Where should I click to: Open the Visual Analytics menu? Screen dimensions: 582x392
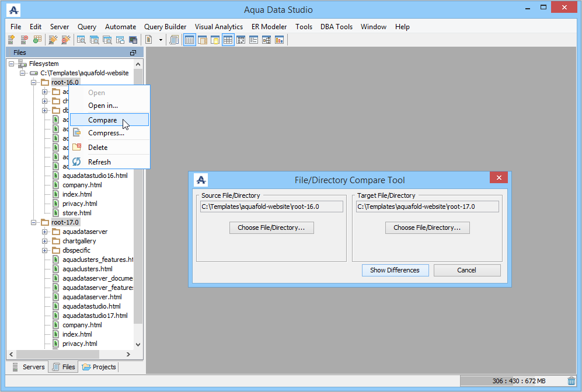click(x=219, y=27)
